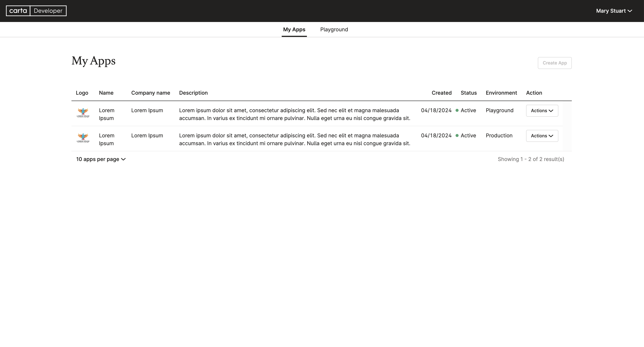Expand Actions dropdown for the Production app
Viewport: 644px width, 347px height.
tap(542, 136)
